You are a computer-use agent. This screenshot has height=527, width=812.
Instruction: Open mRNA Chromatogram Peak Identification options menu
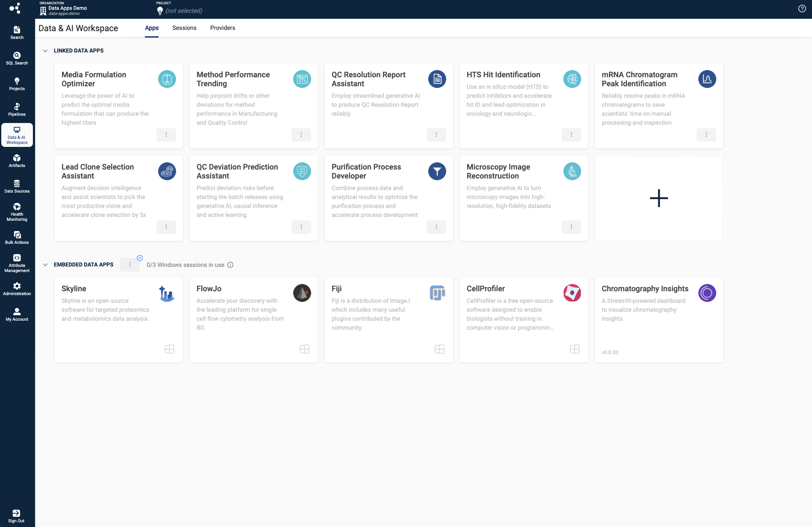click(x=706, y=135)
